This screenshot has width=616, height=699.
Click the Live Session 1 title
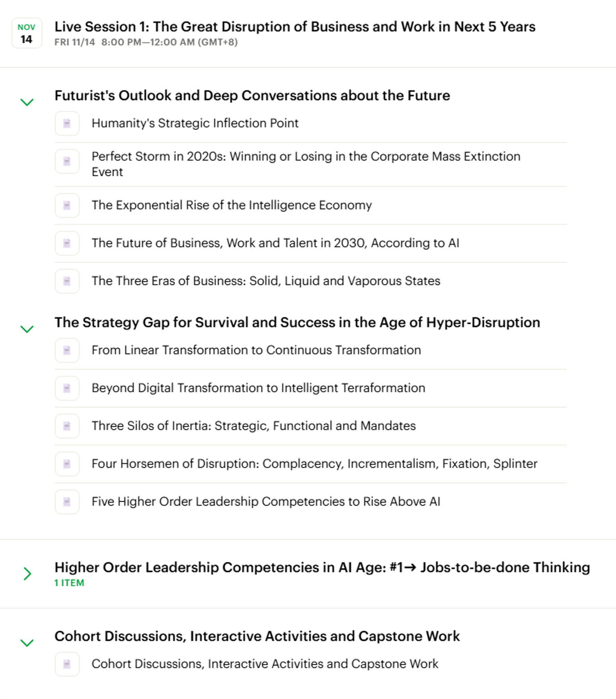pos(295,27)
